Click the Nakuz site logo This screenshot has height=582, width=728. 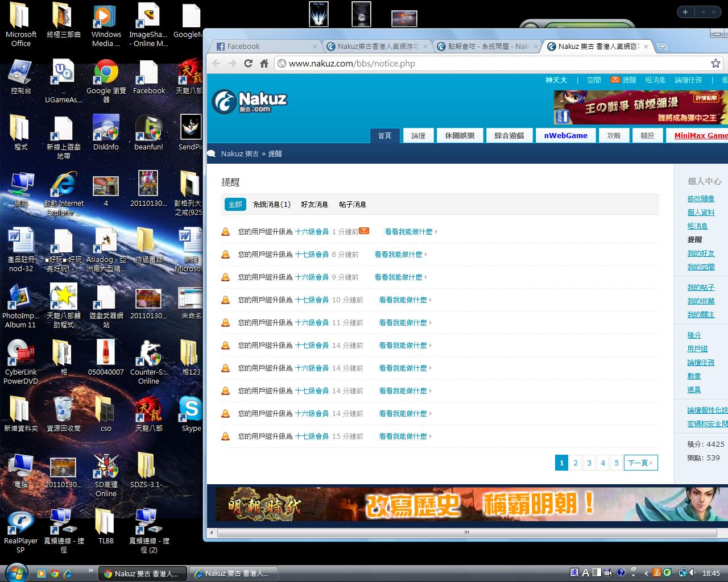250,102
